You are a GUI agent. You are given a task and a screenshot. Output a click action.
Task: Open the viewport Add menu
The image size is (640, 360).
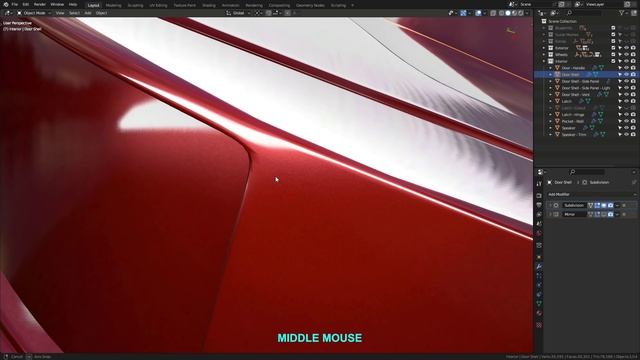(88, 13)
